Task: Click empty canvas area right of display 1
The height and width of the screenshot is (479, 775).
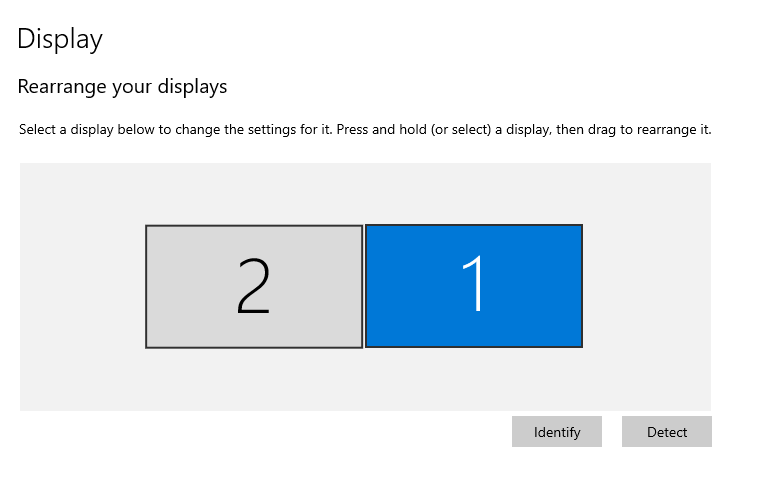Action: click(x=647, y=287)
